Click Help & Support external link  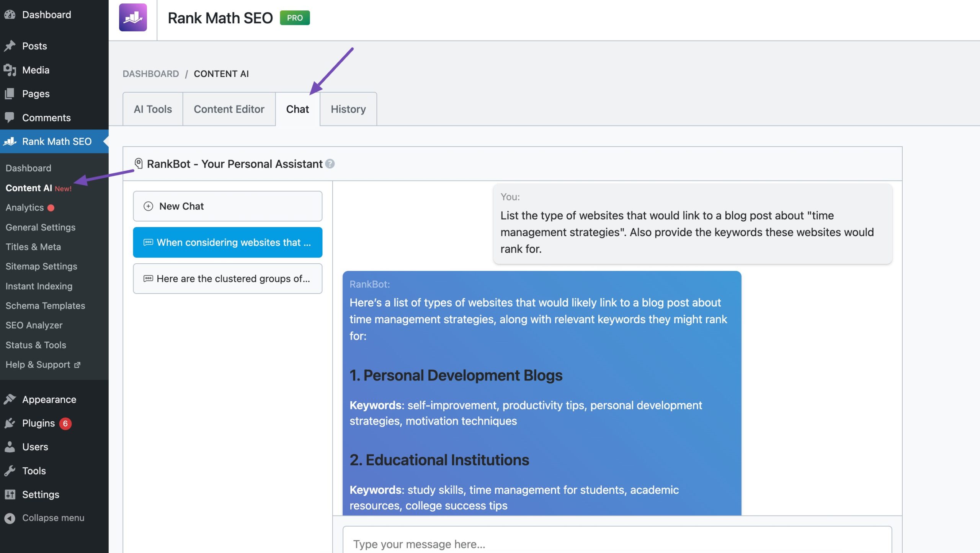tap(43, 364)
